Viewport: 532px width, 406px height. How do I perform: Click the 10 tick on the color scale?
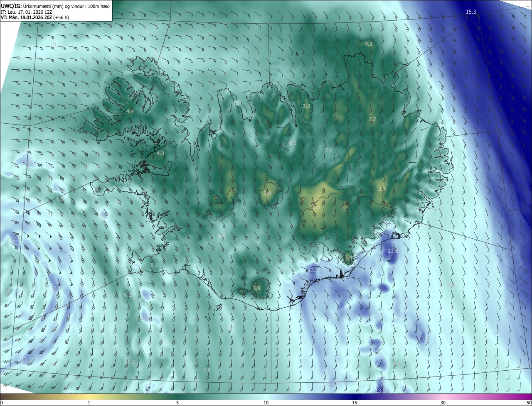266,403
